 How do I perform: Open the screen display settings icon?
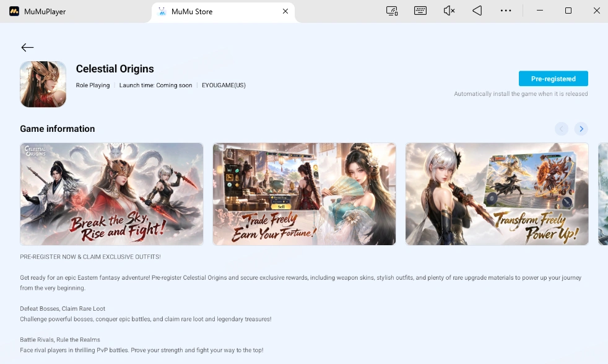coord(392,11)
